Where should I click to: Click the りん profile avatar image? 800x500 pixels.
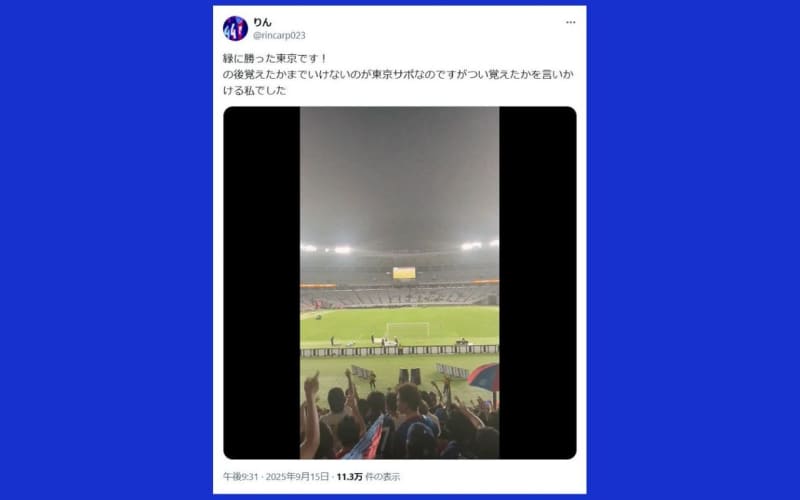pyautogui.click(x=235, y=29)
